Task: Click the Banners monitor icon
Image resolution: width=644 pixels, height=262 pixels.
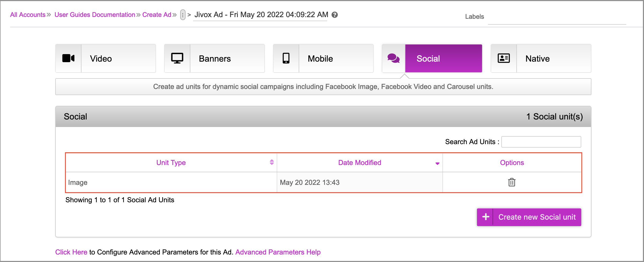Action: point(177,58)
